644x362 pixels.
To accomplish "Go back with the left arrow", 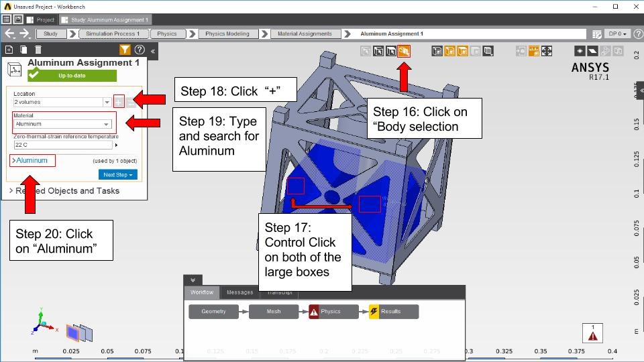I will pos(9,34).
